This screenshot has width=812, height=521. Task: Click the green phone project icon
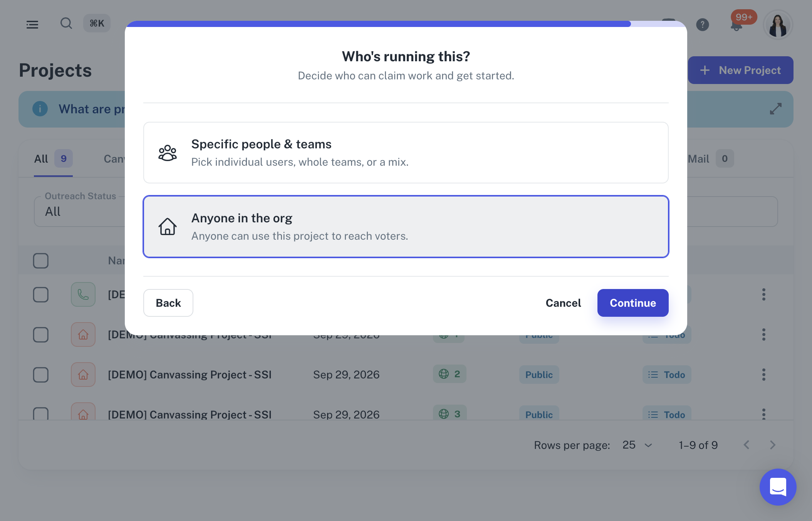tap(83, 295)
